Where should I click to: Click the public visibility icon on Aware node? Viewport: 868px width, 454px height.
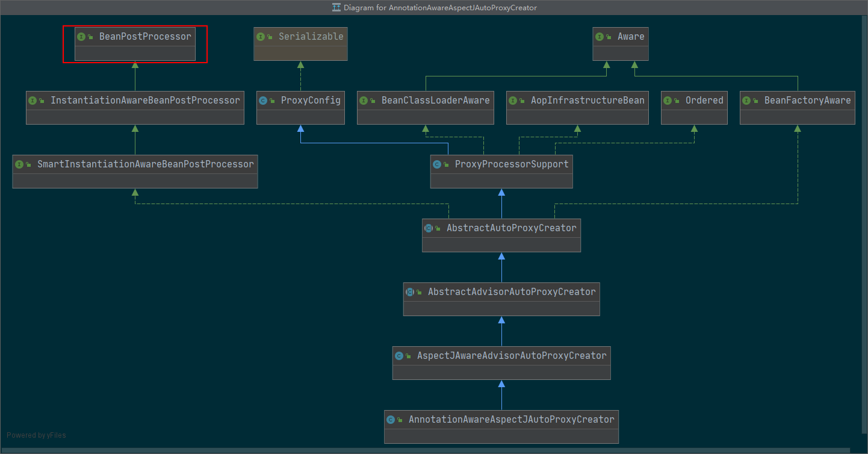point(609,37)
